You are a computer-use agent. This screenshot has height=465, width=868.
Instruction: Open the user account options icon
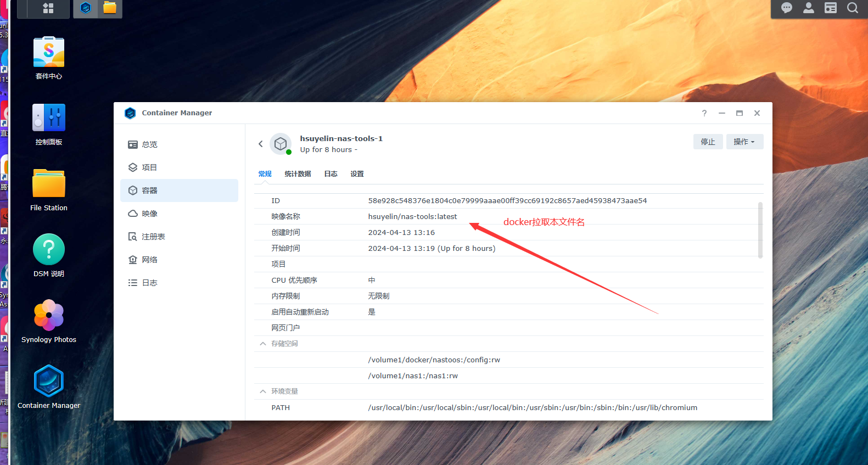point(809,8)
